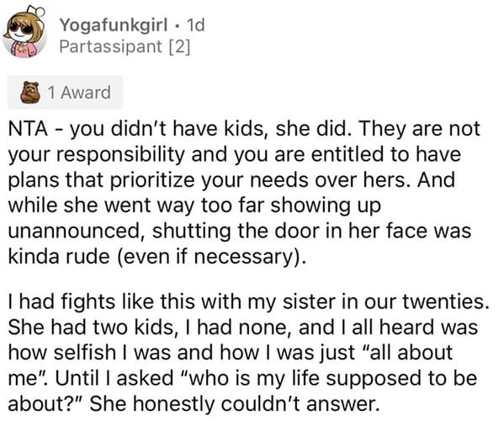504x421 pixels.
Task: Open the Yogafunkgirl username profile link
Action: (114, 25)
